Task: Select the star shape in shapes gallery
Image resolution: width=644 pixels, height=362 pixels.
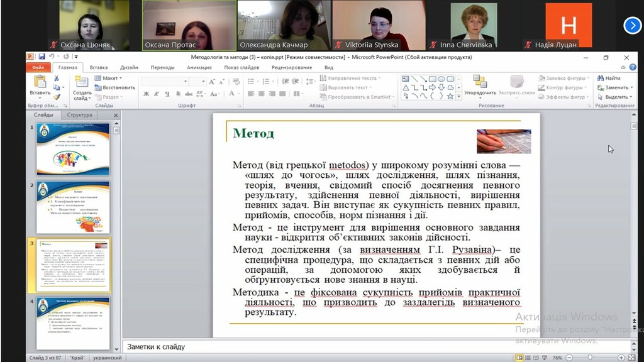Action: [449, 96]
